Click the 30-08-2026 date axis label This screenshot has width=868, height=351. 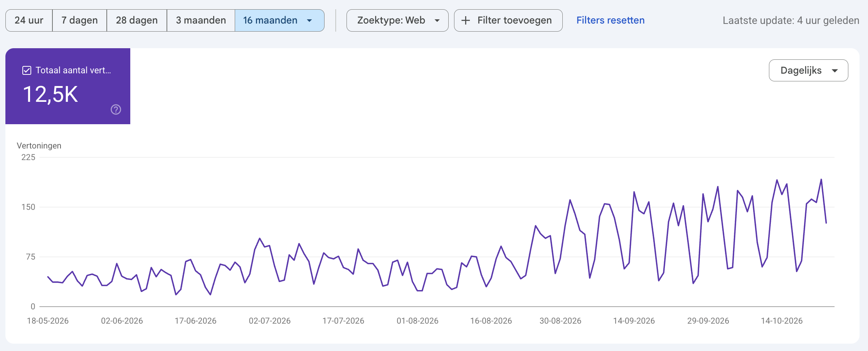pos(560,321)
